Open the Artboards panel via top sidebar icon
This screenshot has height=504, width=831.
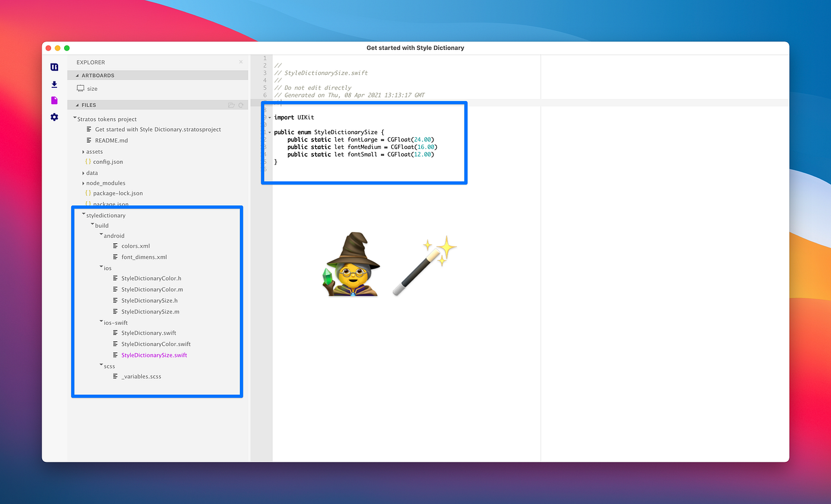pyautogui.click(x=54, y=66)
